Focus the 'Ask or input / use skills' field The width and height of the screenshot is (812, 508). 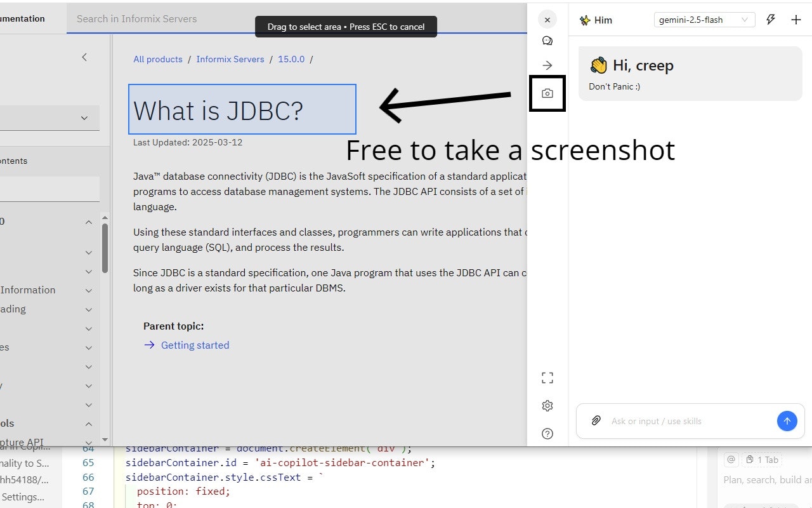pyautogui.click(x=690, y=421)
